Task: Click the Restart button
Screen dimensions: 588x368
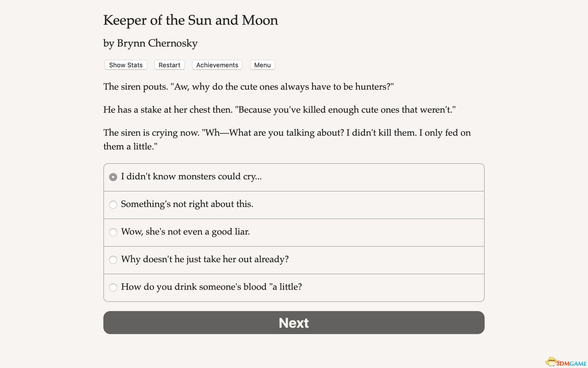Action: (x=169, y=65)
